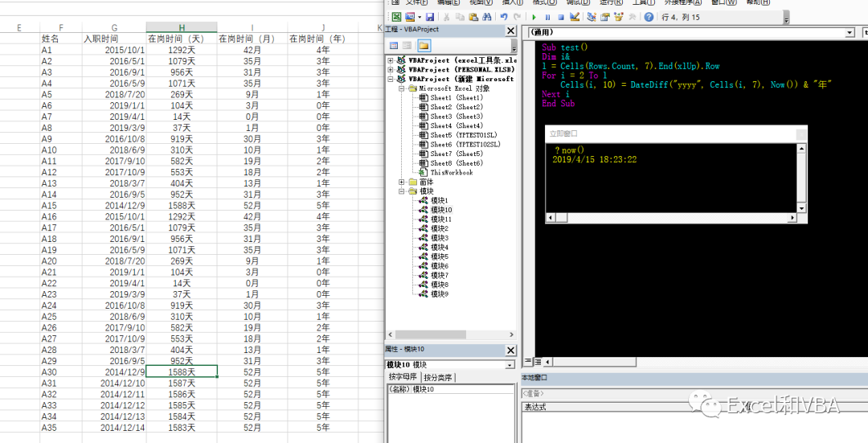Open the (通用) object dropdown
Image resolution: width=868 pixels, height=443 pixels.
click(850, 33)
